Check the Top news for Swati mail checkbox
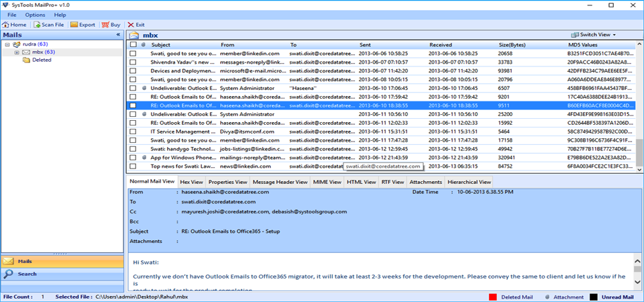This screenshot has width=644, height=302. tap(133, 166)
